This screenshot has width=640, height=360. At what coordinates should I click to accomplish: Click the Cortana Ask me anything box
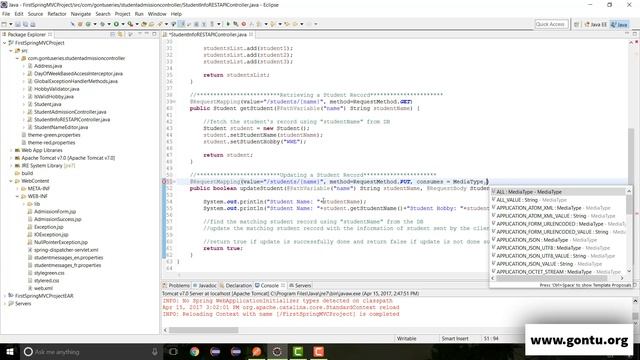click(x=91, y=351)
